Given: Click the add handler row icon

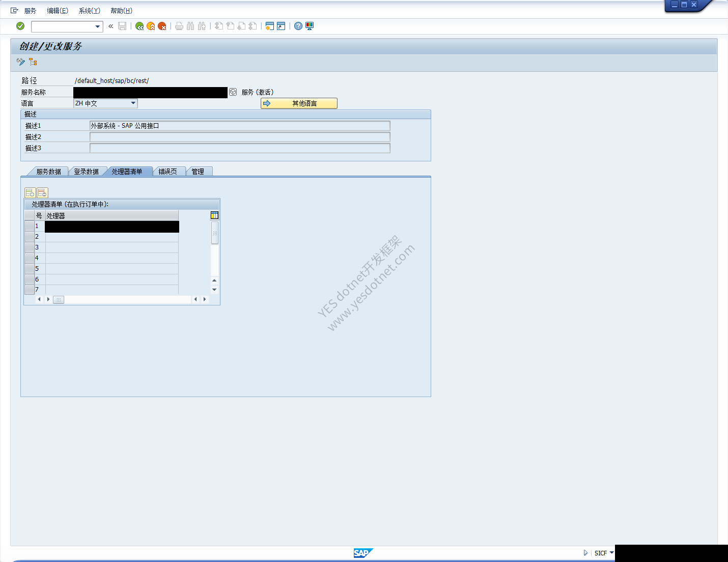Looking at the screenshot, I should (30, 193).
